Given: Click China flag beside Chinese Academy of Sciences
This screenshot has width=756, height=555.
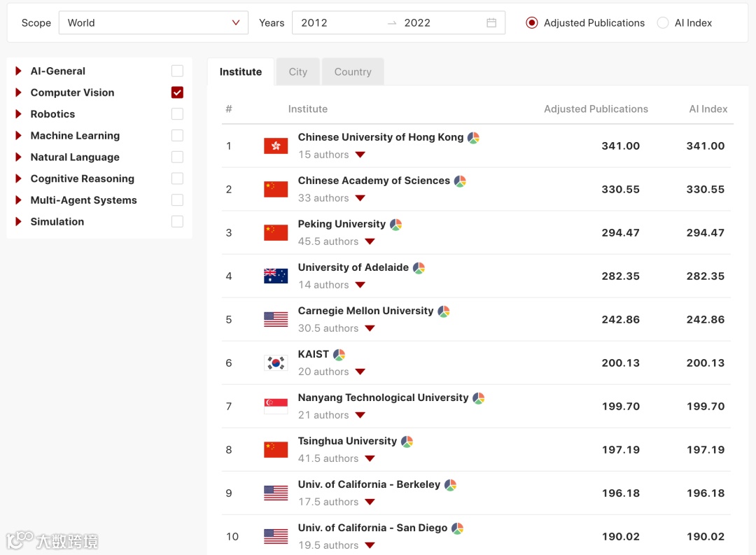Looking at the screenshot, I should (276, 189).
